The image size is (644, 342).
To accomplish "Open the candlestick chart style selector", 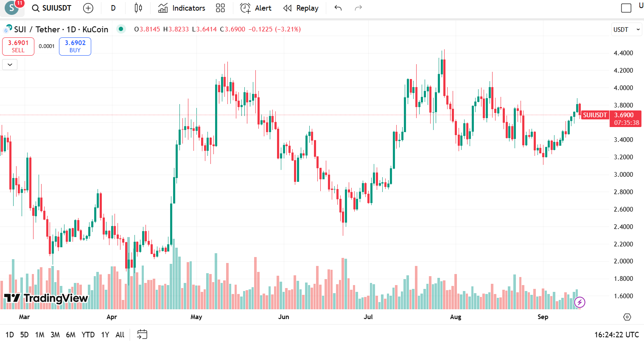I will click(x=138, y=8).
